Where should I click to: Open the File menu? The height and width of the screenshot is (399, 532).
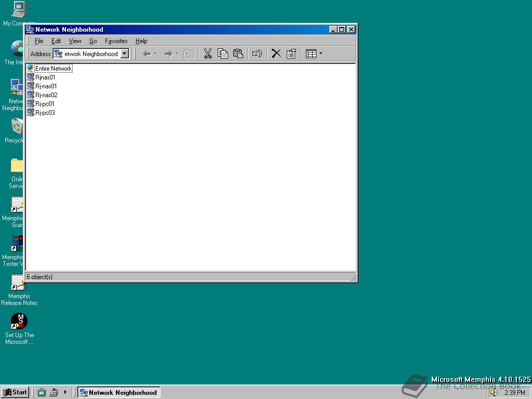tap(39, 41)
